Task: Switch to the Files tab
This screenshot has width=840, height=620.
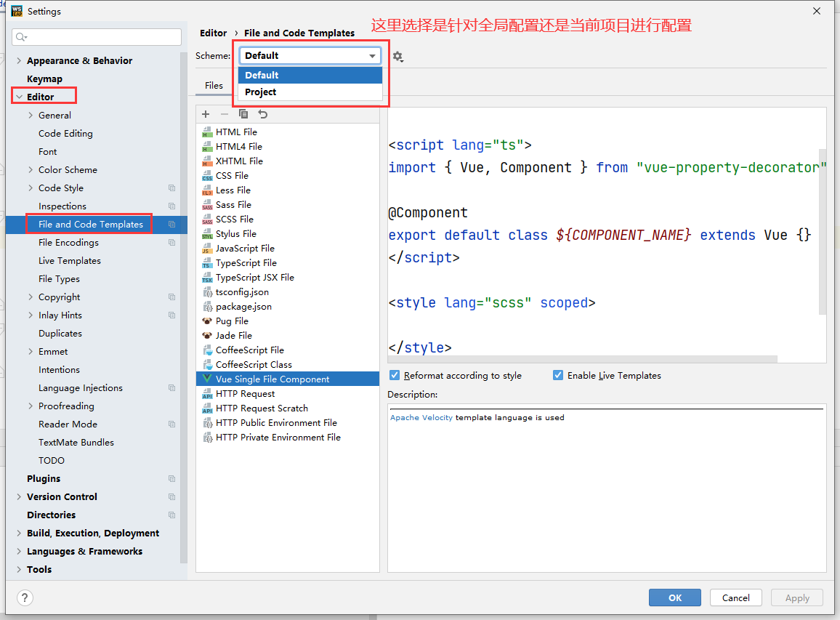Action: coord(214,86)
